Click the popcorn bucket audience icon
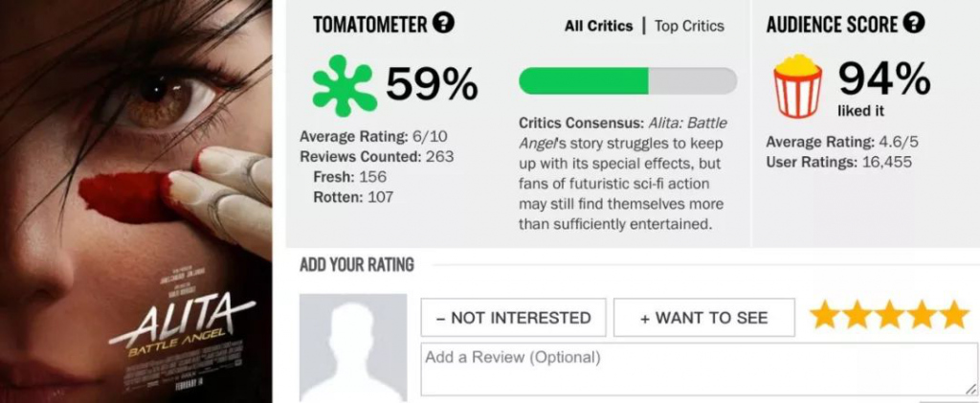 click(x=797, y=85)
